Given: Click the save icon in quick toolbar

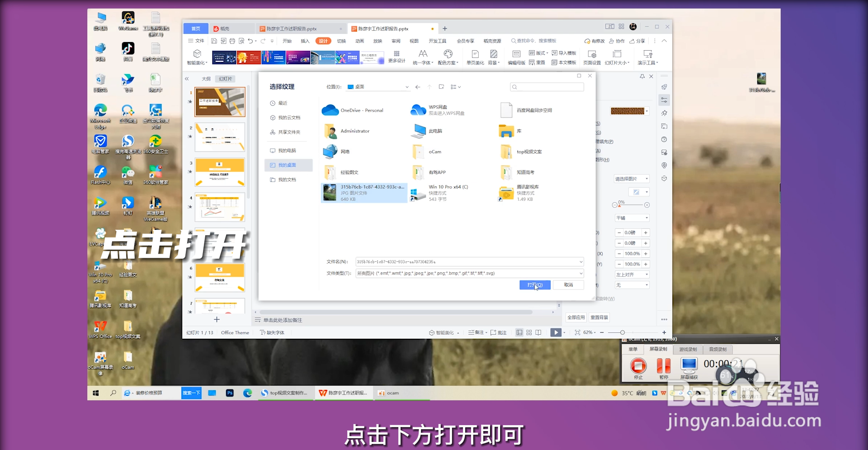Looking at the screenshot, I should (214, 41).
